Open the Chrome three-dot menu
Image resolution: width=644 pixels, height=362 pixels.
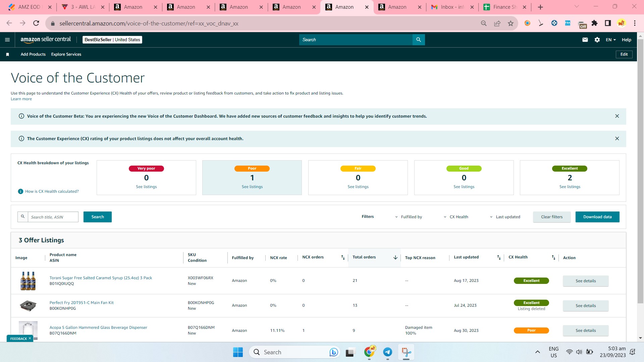point(635,23)
